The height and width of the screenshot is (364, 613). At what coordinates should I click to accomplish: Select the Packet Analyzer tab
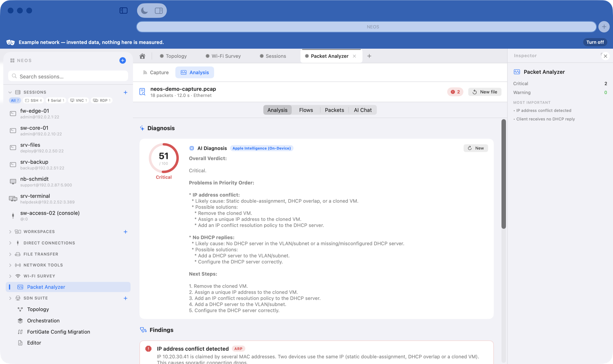click(329, 56)
